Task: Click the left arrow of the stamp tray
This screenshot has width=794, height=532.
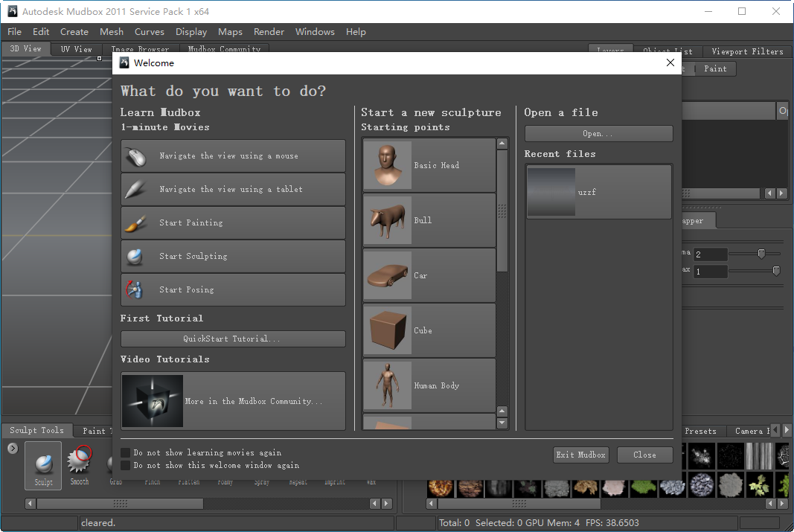Action: click(432, 503)
